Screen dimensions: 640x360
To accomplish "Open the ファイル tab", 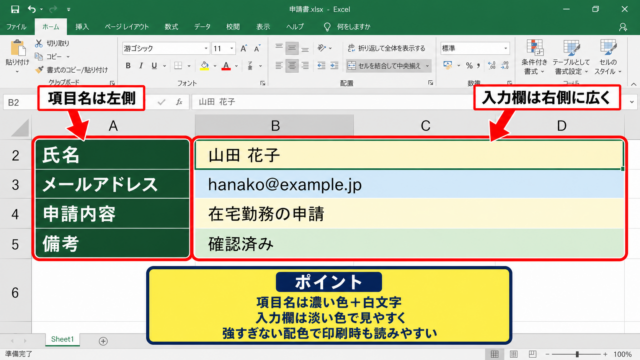I will tap(16, 27).
